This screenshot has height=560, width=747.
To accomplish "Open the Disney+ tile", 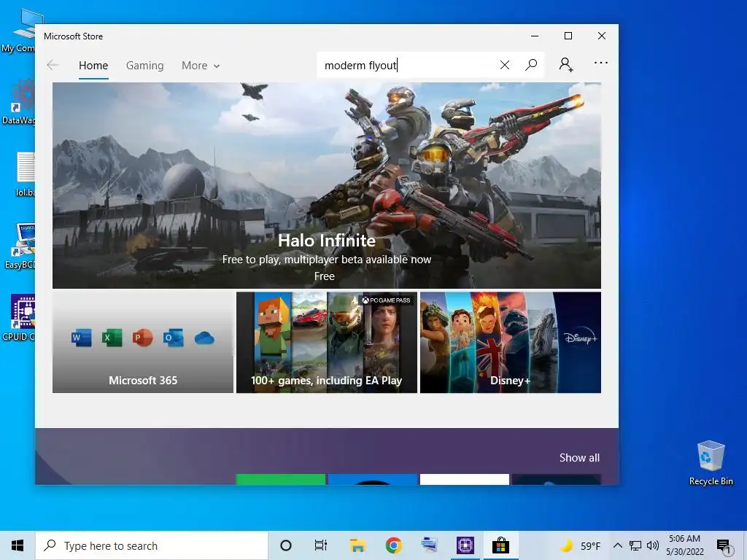I will coord(510,343).
